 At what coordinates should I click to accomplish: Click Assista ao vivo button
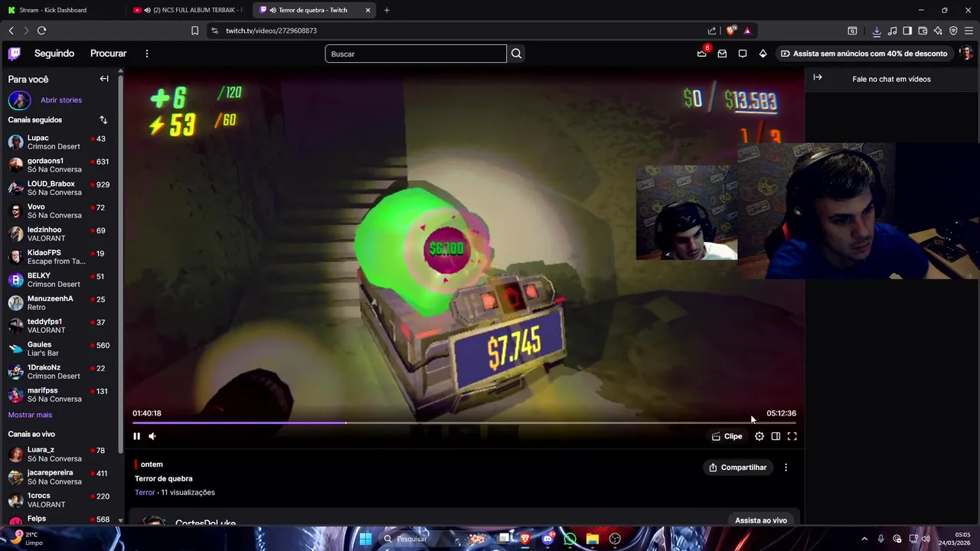tap(760, 520)
